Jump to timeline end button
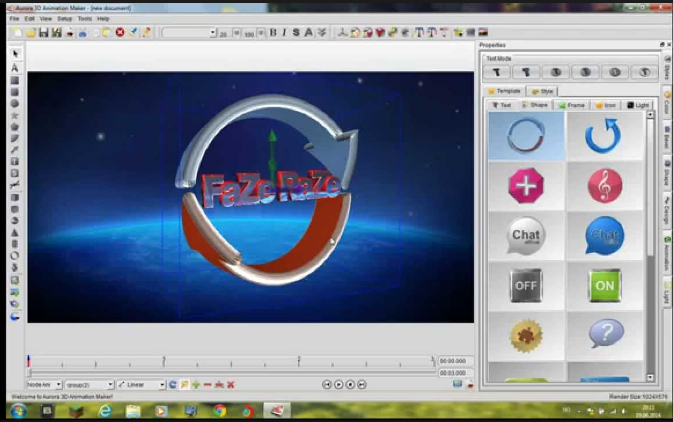This screenshot has height=422, width=673. [362, 385]
